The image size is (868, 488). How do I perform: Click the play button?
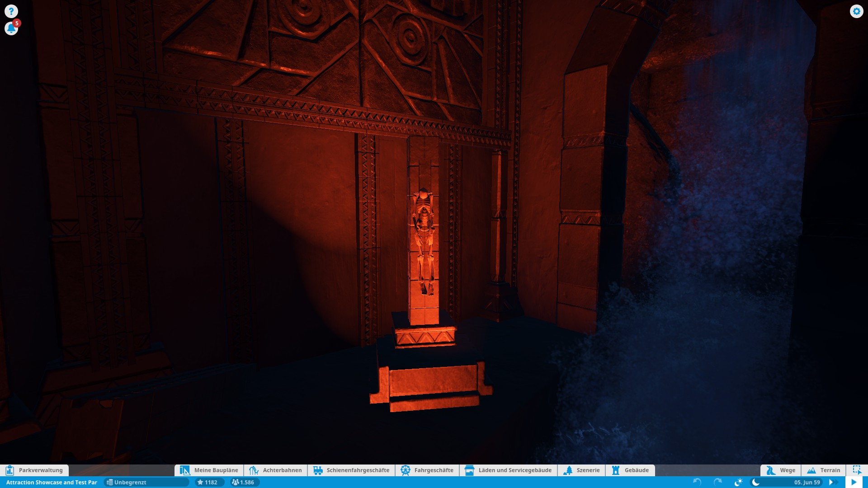pos(854,482)
